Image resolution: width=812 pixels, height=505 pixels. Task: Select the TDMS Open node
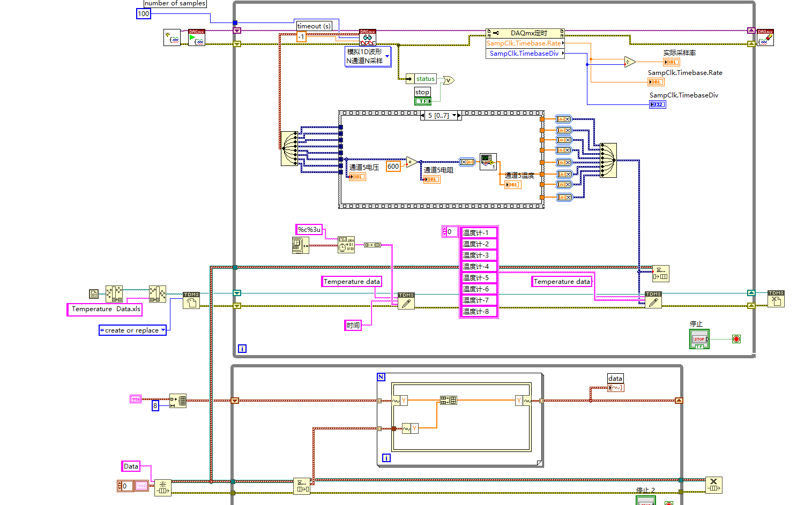tap(191, 300)
